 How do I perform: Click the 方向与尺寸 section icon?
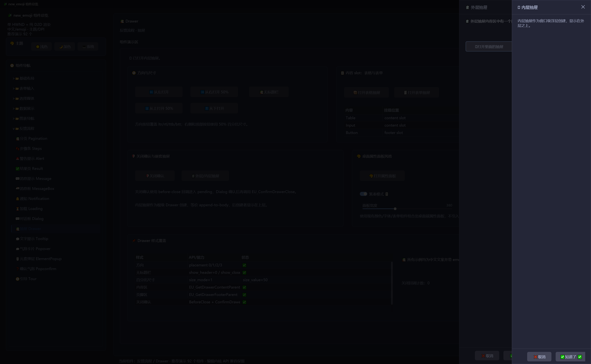[x=134, y=73]
